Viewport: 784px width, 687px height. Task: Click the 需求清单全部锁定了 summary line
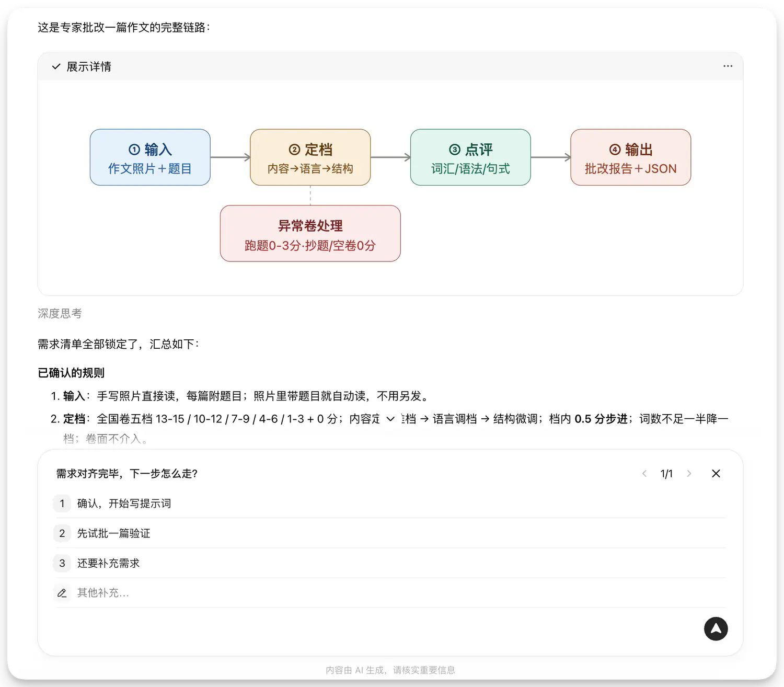[x=119, y=344]
